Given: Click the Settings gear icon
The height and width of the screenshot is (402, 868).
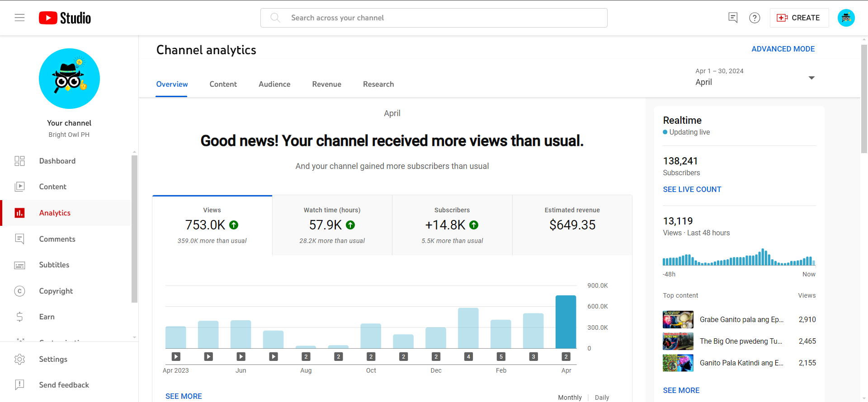Looking at the screenshot, I should pos(19,359).
